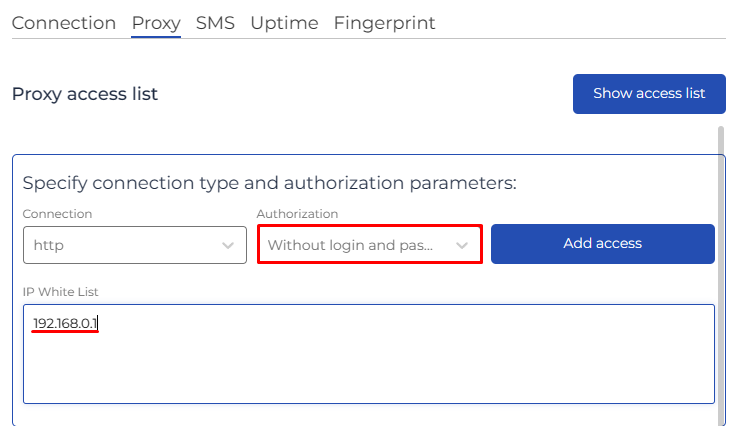
Task: Open the SMS tab
Action: tap(215, 23)
